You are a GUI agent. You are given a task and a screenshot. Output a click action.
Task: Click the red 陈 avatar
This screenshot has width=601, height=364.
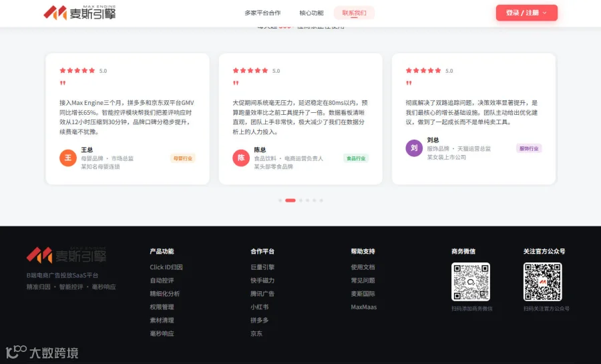241,158
